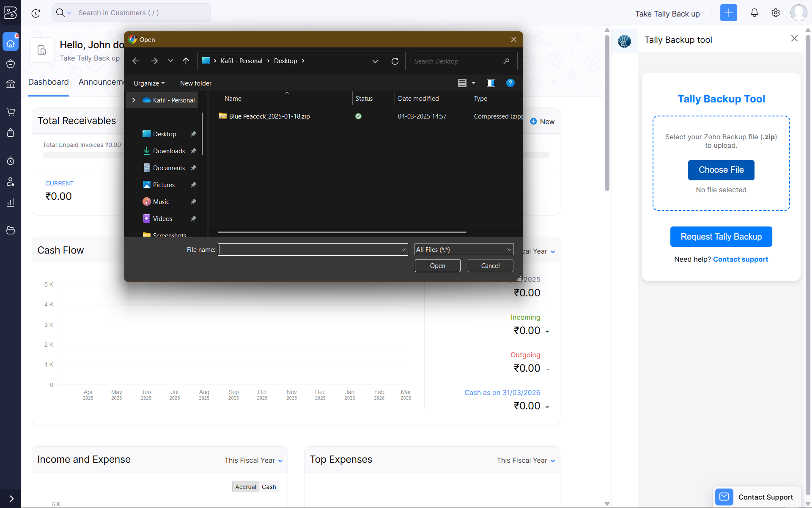The width and height of the screenshot is (812, 508).
Task: Switch to the Dashboard tab
Action: pos(48,82)
